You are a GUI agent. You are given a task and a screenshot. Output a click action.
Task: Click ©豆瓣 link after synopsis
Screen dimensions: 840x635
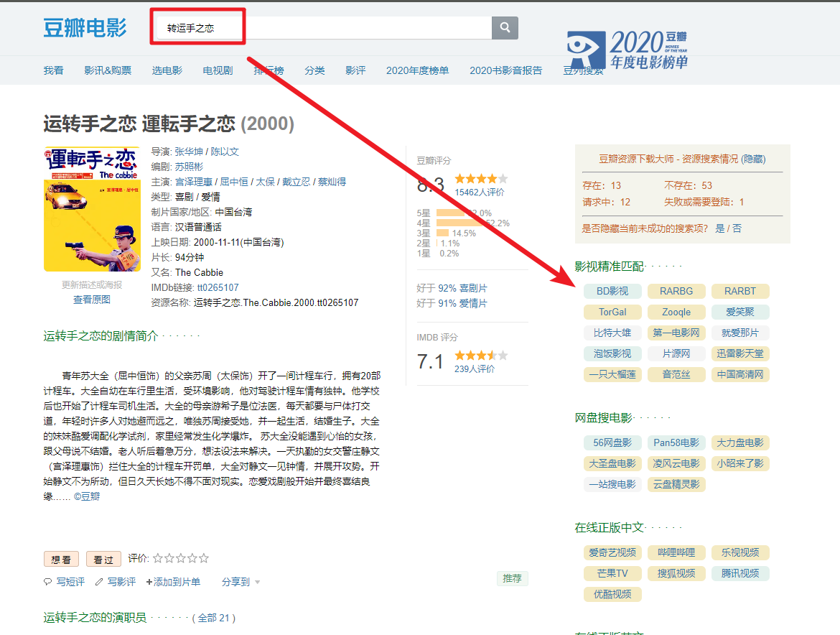pos(87,496)
